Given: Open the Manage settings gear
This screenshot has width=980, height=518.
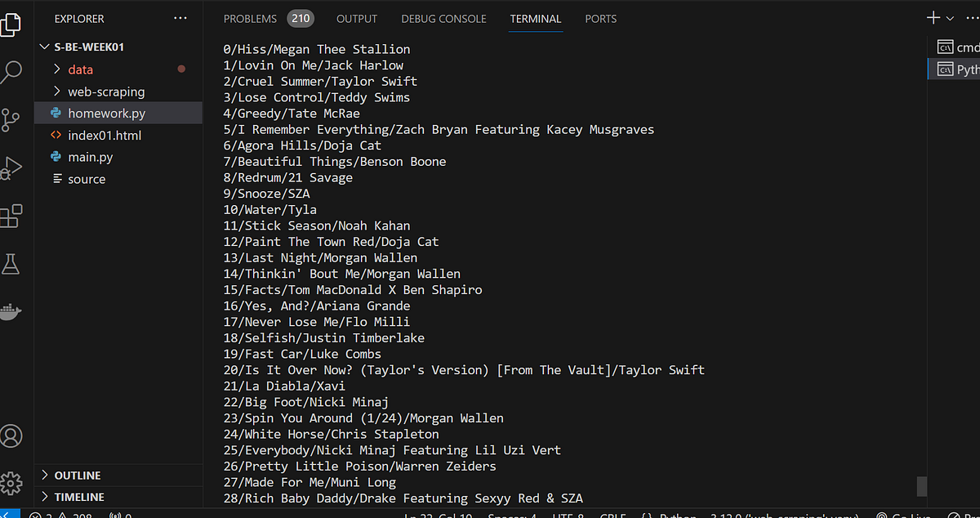Looking at the screenshot, I should click(x=11, y=482).
